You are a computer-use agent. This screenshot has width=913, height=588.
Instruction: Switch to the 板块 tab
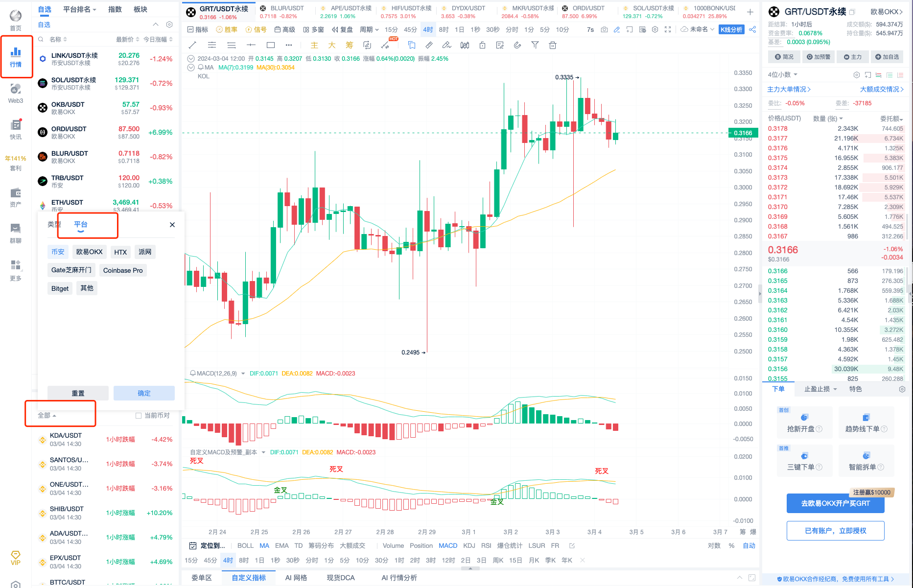(140, 9)
